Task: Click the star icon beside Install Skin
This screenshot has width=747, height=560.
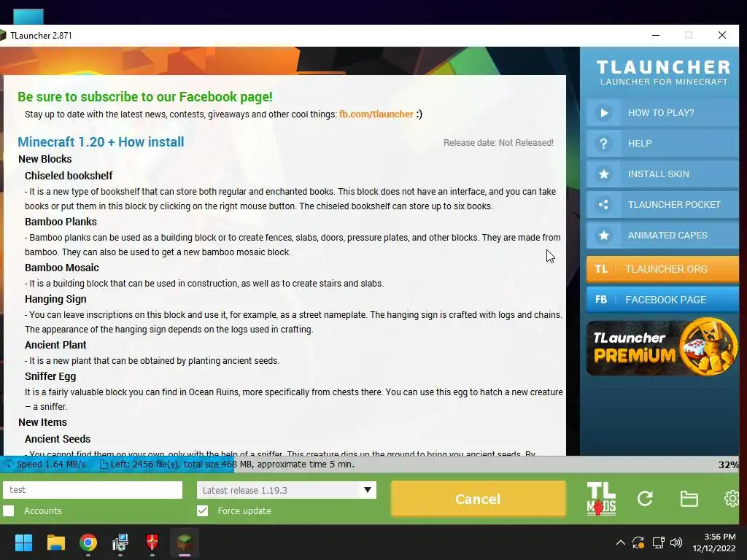Action: point(603,174)
